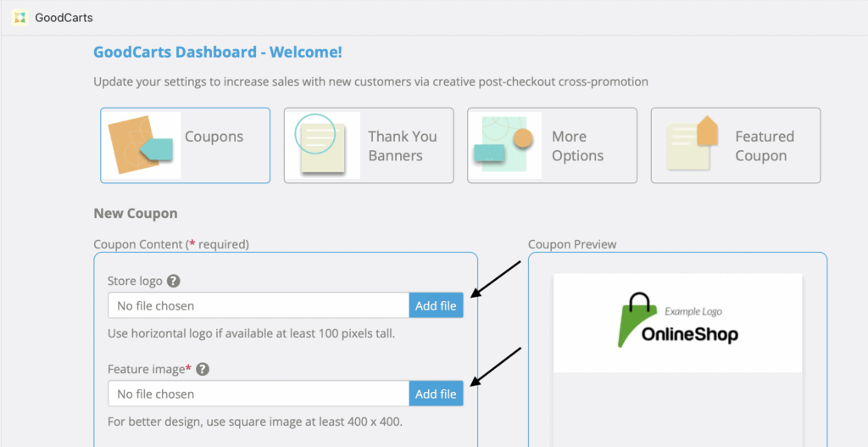This screenshot has height=447, width=868.
Task: Switch to Thank You Banners tab
Action: [369, 146]
